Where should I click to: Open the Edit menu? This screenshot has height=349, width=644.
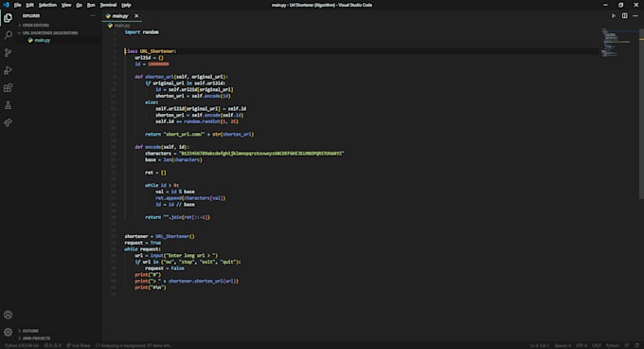point(29,5)
